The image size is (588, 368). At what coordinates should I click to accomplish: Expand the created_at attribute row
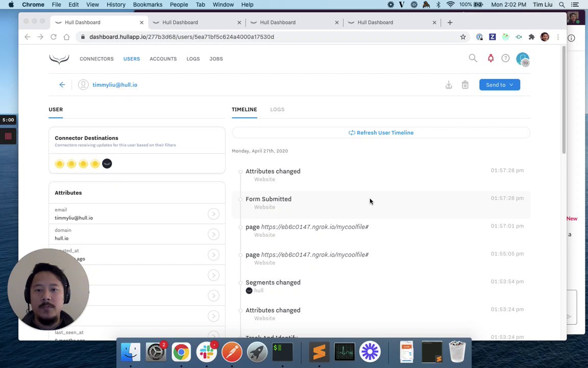pyautogui.click(x=213, y=255)
